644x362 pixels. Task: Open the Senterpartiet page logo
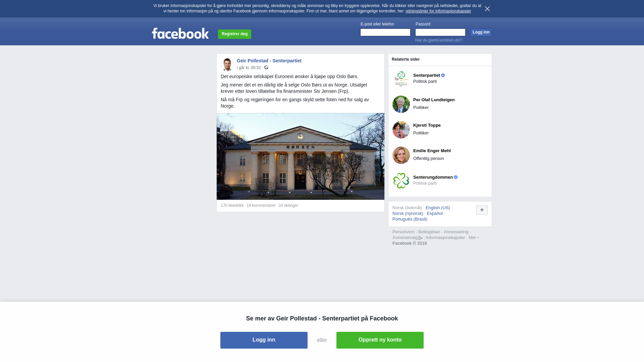click(401, 79)
